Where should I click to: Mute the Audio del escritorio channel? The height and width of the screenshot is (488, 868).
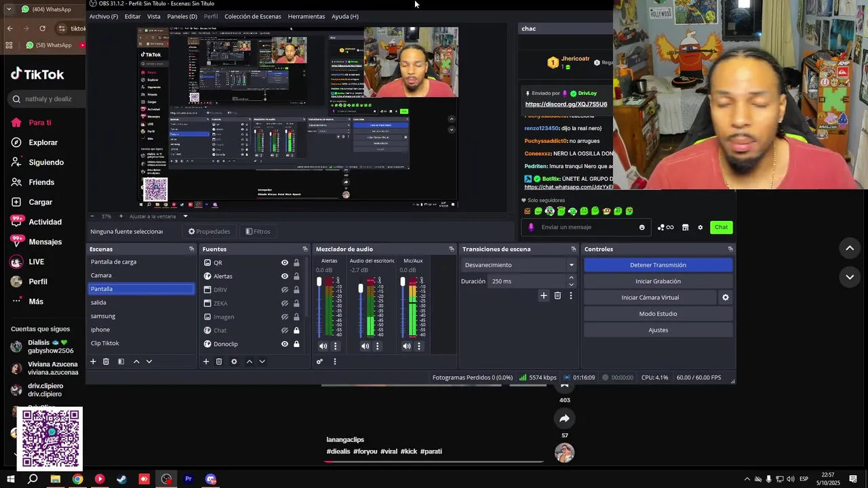tap(365, 346)
